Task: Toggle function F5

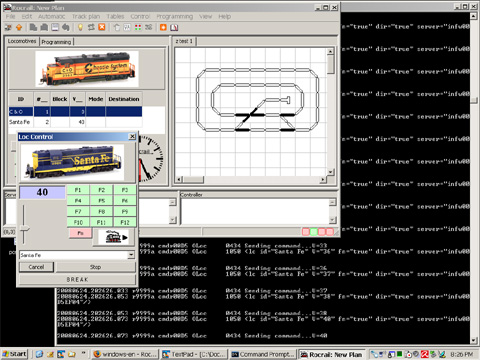Action: click(x=101, y=200)
